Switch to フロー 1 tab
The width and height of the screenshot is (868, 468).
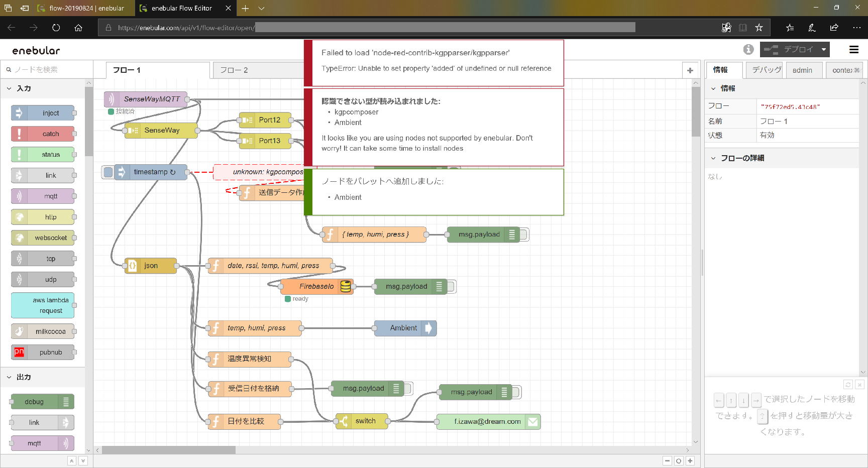(158, 70)
